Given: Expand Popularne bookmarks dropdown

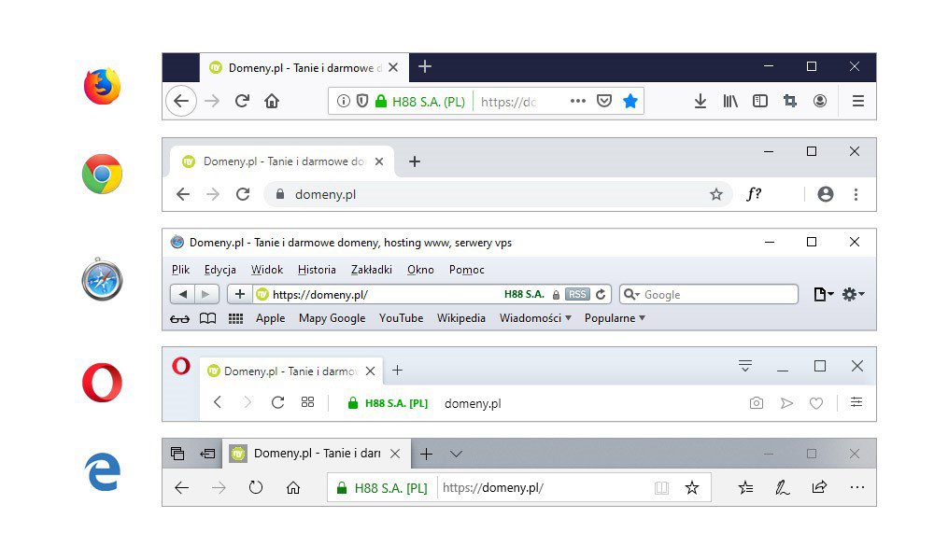Looking at the screenshot, I should (x=615, y=318).
